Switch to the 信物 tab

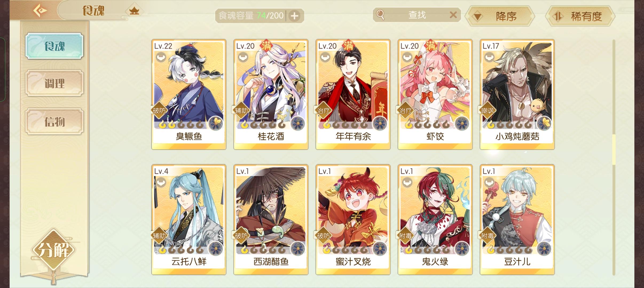(54, 122)
